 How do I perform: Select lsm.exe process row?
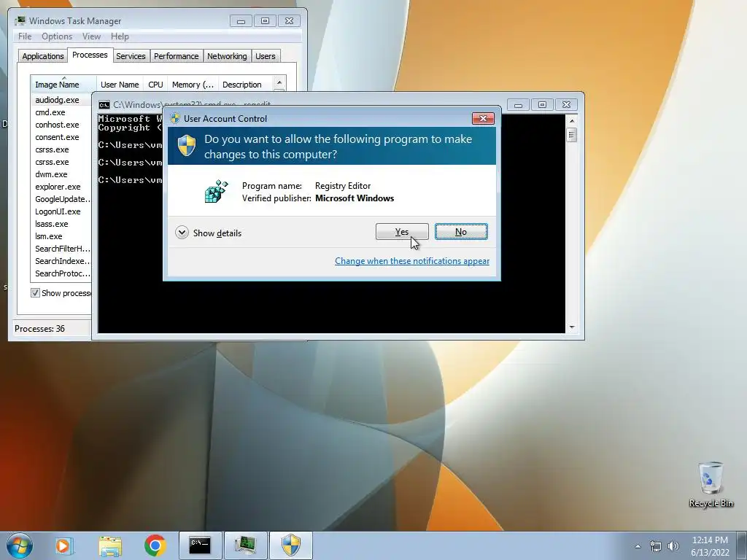pos(61,236)
